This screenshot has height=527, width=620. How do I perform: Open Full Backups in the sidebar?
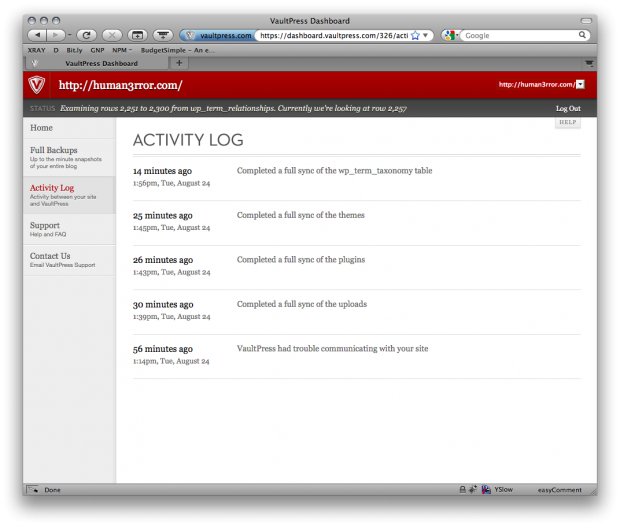[x=69, y=157]
